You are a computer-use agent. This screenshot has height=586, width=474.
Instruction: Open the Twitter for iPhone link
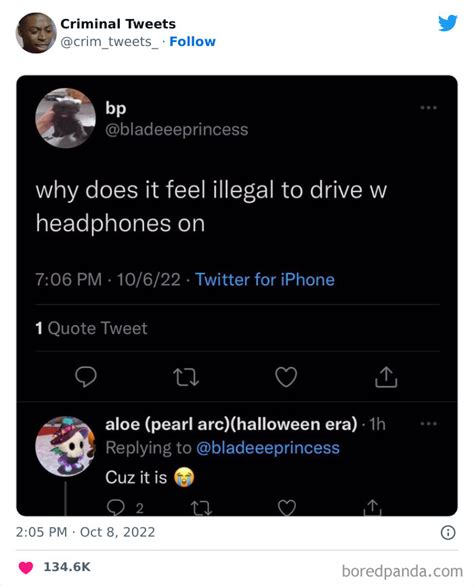click(265, 280)
